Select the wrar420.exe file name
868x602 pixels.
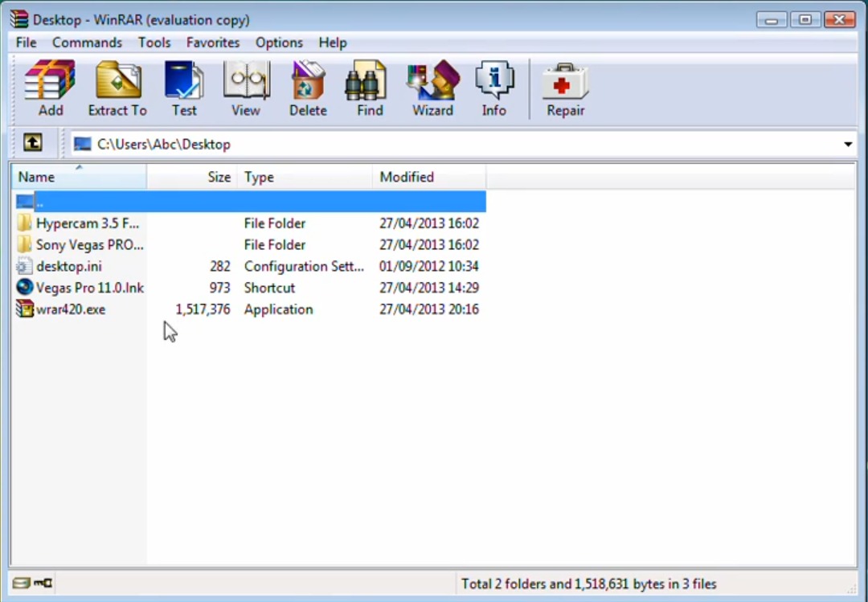click(71, 309)
